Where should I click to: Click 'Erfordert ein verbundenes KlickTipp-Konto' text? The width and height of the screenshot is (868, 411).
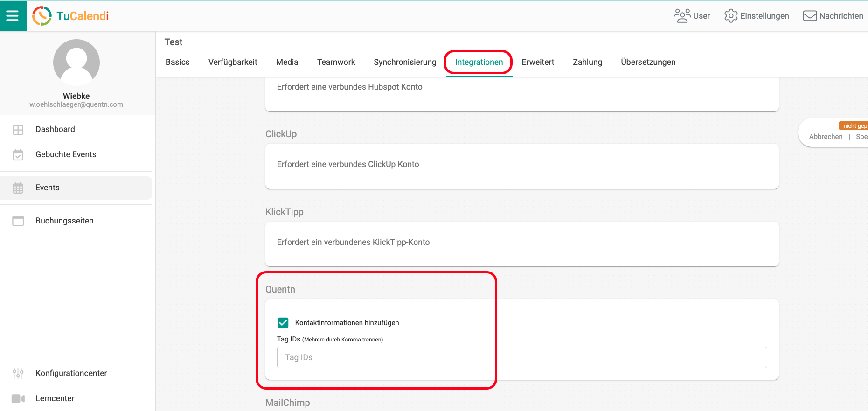click(353, 242)
